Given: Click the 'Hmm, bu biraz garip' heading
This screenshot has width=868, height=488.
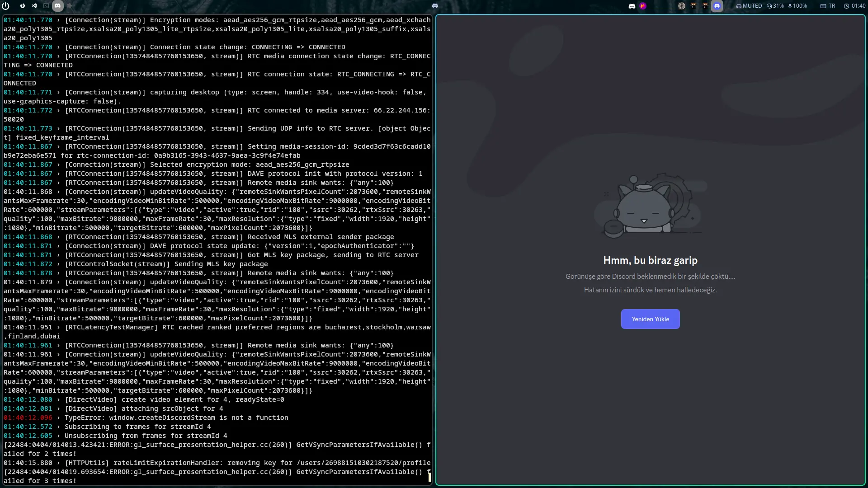Looking at the screenshot, I should (x=650, y=260).
